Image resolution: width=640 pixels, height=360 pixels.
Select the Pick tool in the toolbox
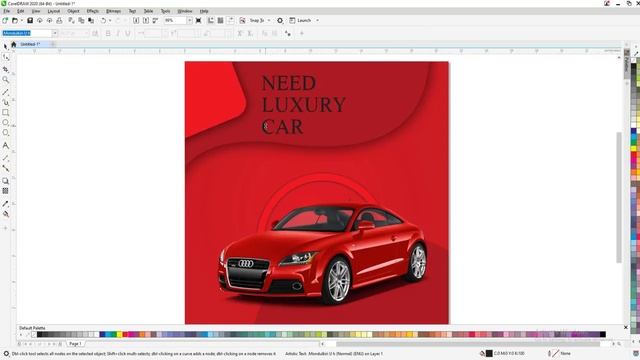coord(5,47)
